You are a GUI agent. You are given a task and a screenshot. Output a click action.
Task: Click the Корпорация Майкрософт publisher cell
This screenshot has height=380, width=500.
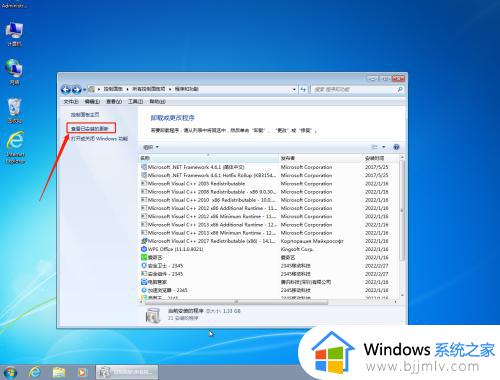pos(312,241)
